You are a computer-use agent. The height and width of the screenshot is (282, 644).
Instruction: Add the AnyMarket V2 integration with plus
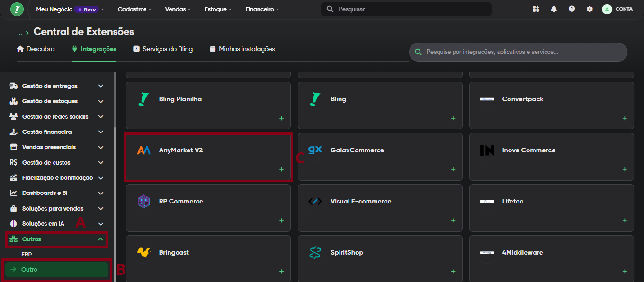282,169
